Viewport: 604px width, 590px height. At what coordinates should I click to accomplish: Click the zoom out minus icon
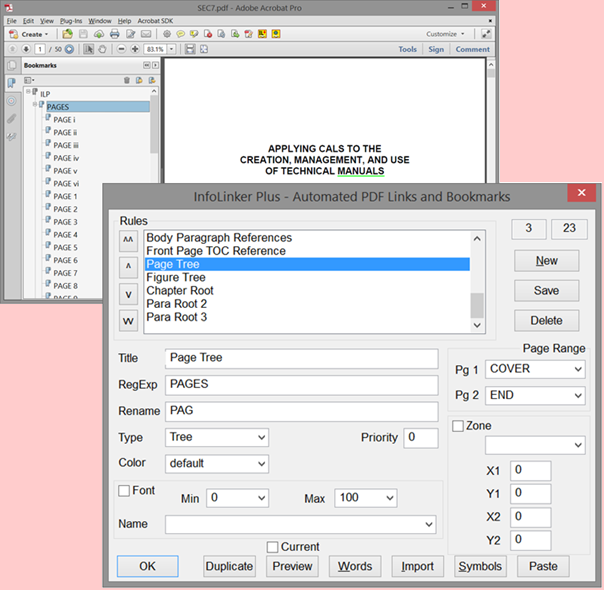click(121, 49)
